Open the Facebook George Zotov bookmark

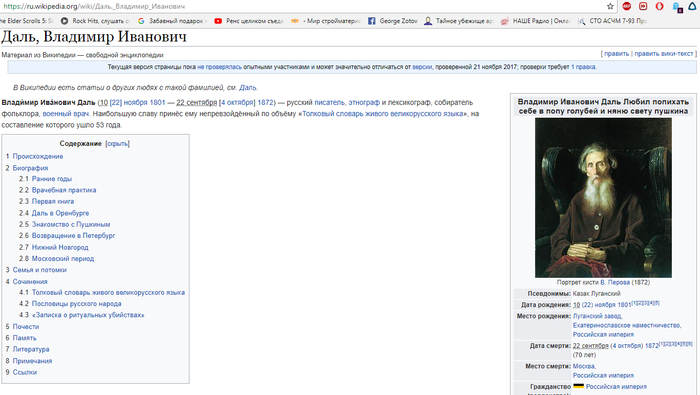pyautogui.click(x=393, y=21)
